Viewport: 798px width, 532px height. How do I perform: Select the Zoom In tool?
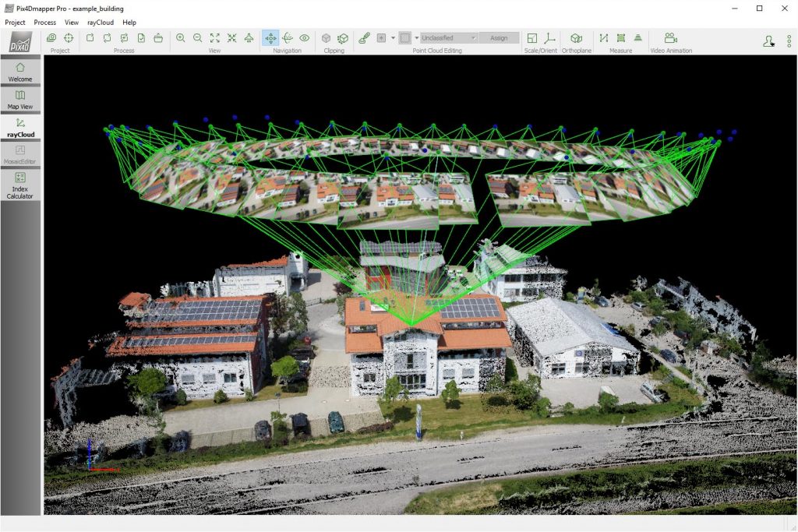tap(181, 37)
